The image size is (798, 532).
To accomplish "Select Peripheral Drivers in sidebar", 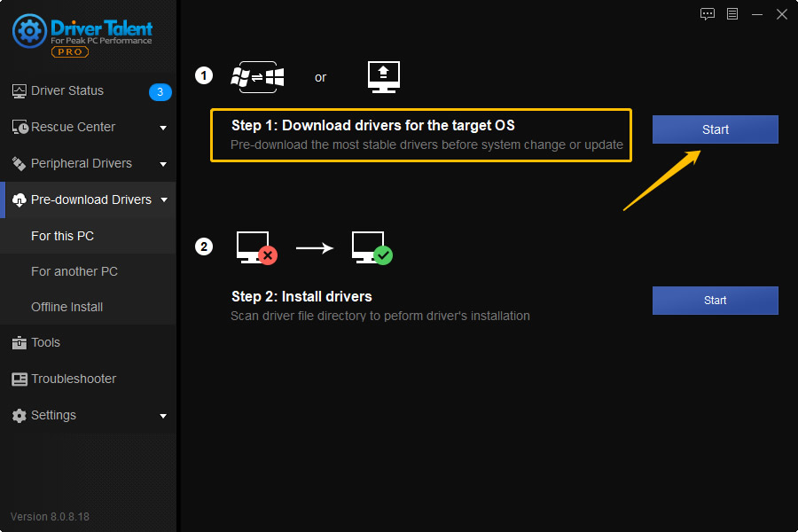I will click(x=88, y=163).
